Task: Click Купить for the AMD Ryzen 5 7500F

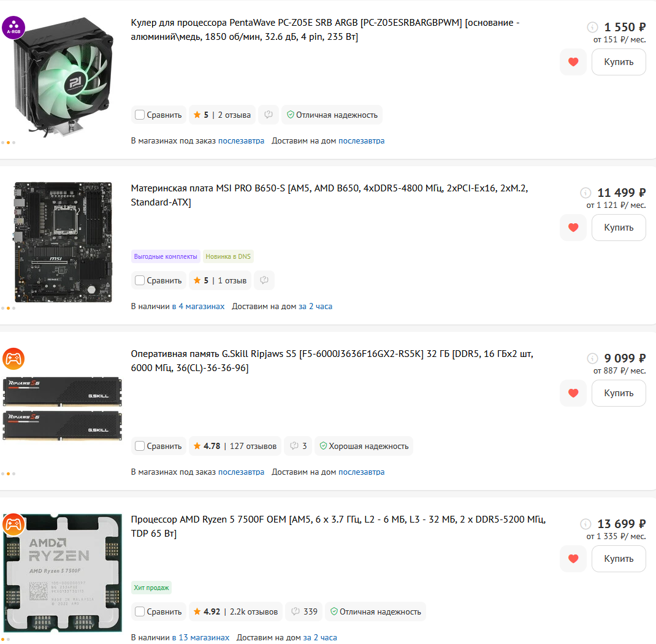Action: pyautogui.click(x=619, y=559)
